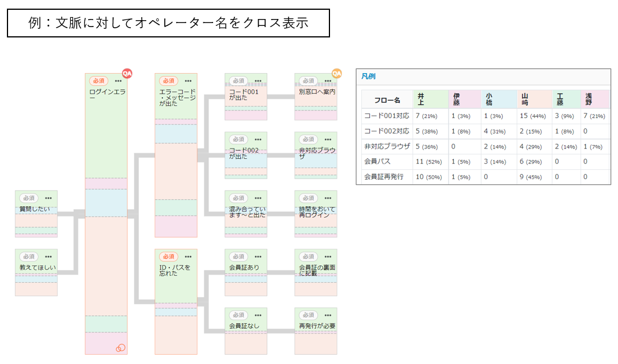The image size is (618, 364).
Task: Open three-dot menu on 非対応ブラウザ node
Action: pos(328,139)
